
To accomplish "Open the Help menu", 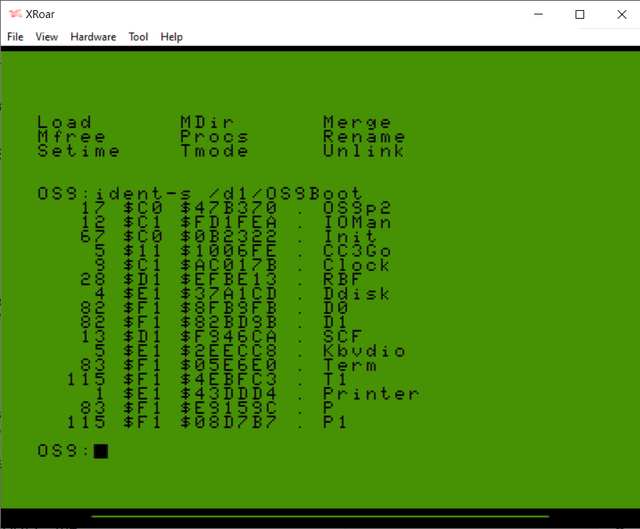I will [x=171, y=37].
